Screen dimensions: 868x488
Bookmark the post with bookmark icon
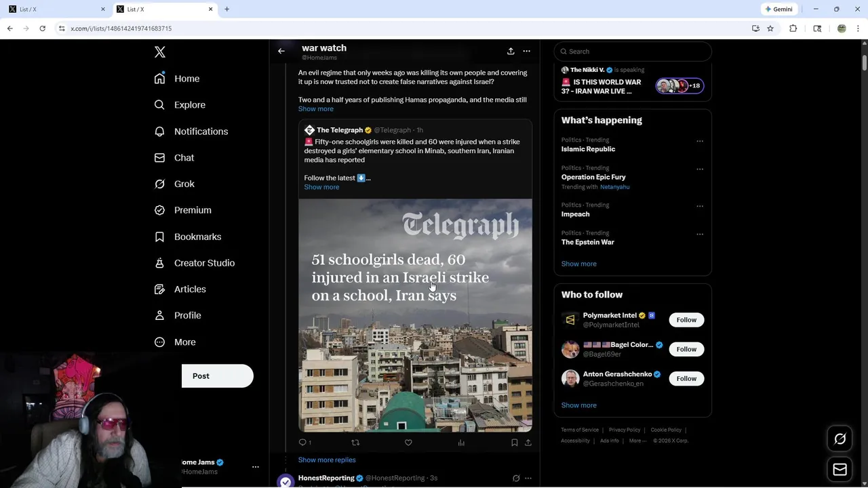pos(515,443)
